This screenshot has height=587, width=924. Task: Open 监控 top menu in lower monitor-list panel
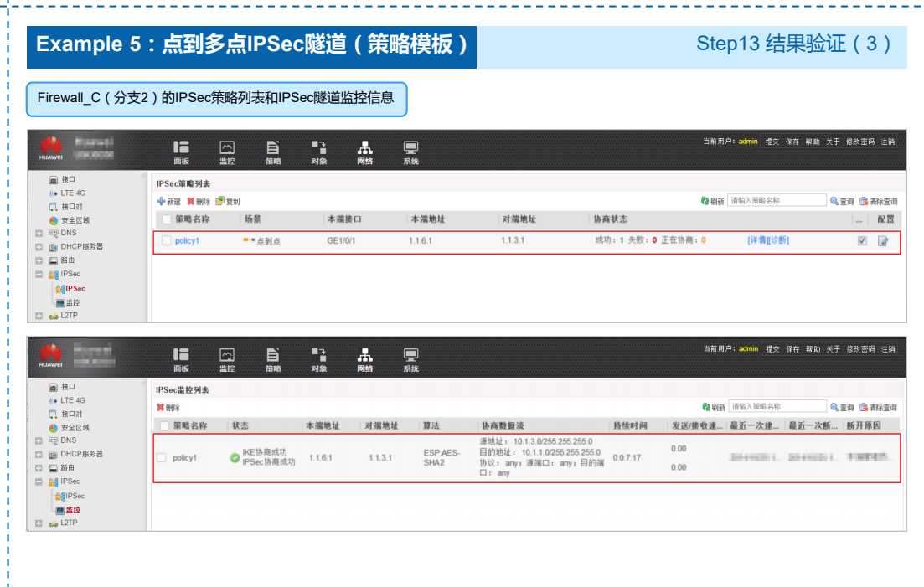click(x=227, y=360)
